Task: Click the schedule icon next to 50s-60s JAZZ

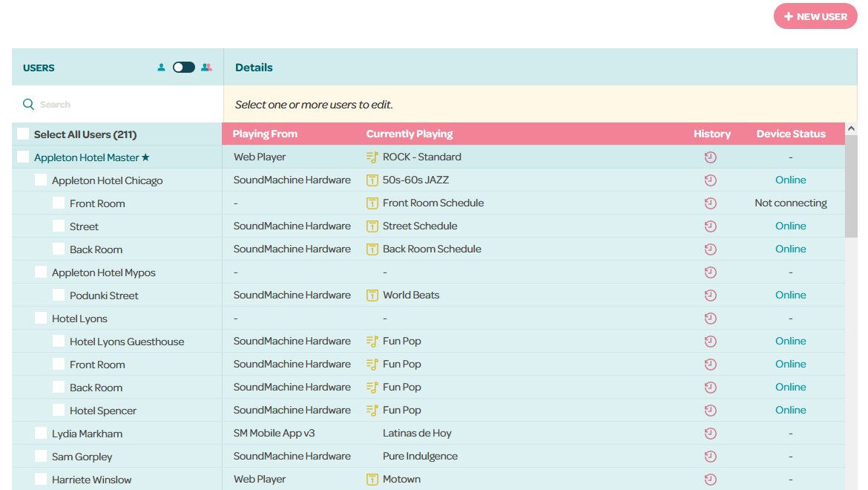Action: [x=373, y=180]
